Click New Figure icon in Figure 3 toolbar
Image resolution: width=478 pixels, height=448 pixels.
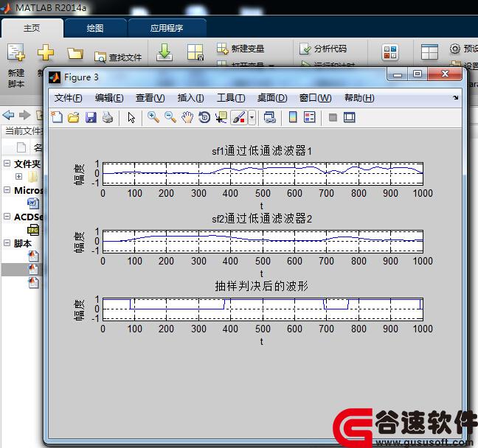(57, 117)
